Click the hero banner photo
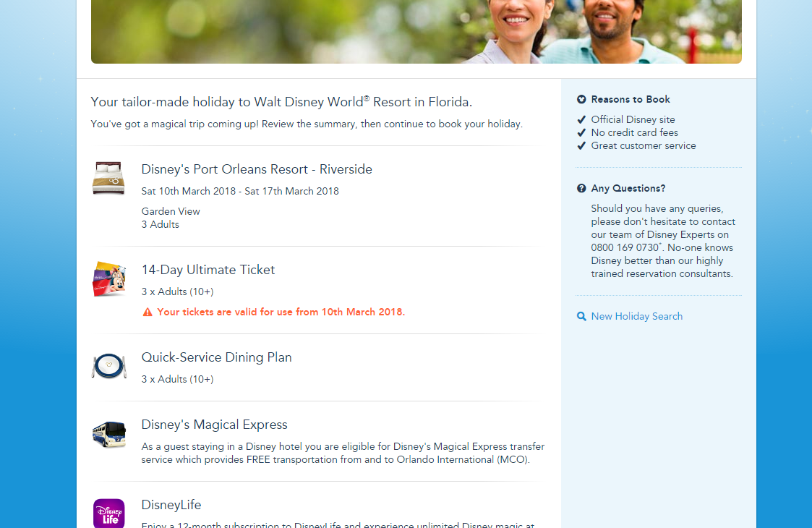 click(416, 32)
